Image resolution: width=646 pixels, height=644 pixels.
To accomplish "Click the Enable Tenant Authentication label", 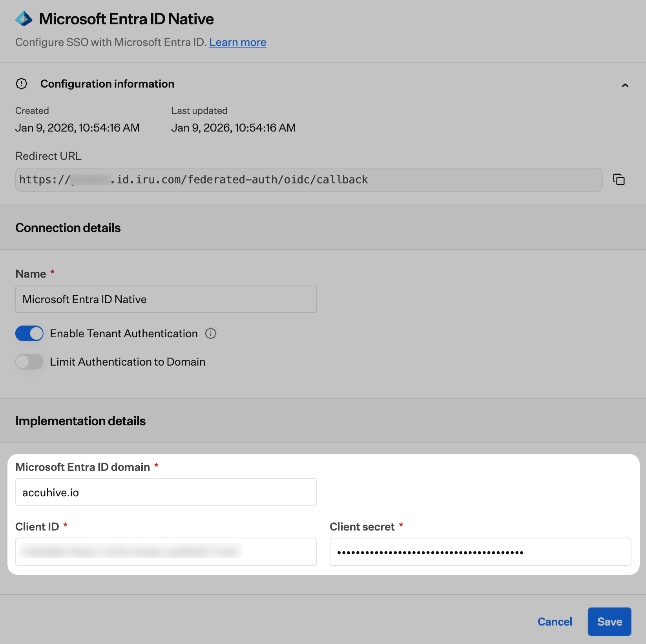I will (x=124, y=333).
